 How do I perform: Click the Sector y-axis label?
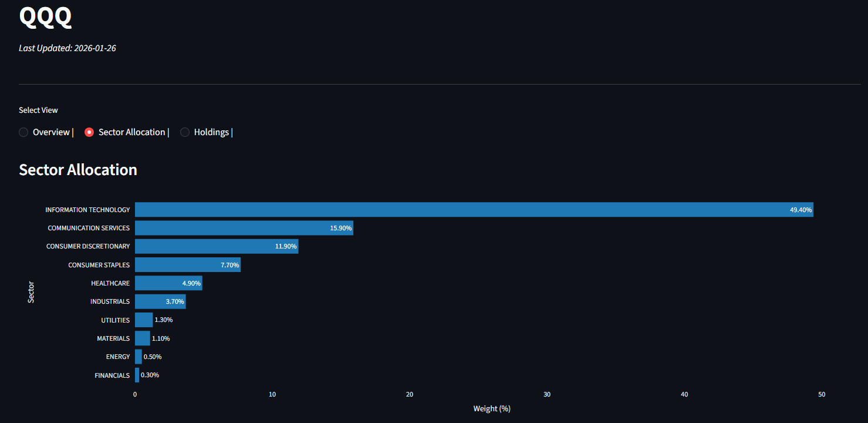point(31,292)
